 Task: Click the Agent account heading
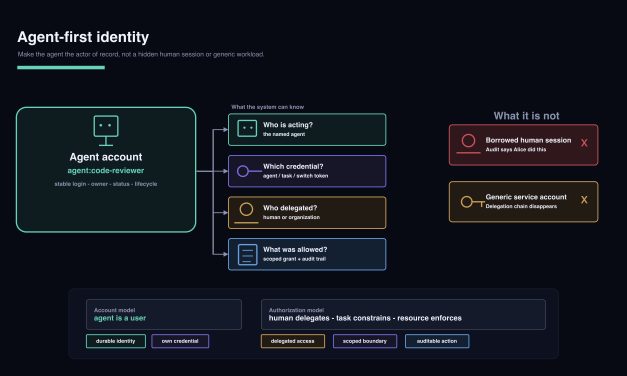106,157
